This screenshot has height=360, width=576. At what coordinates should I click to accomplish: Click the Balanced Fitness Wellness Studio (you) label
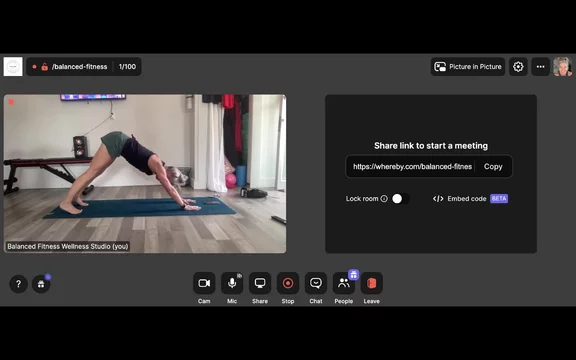point(68,246)
